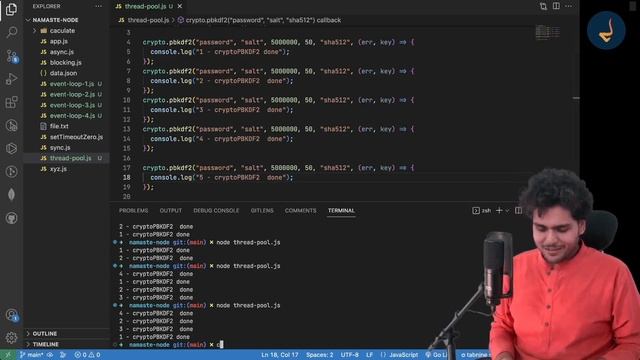The height and width of the screenshot is (360, 640).
Task: Open sync.js in the explorer
Action: (60, 147)
